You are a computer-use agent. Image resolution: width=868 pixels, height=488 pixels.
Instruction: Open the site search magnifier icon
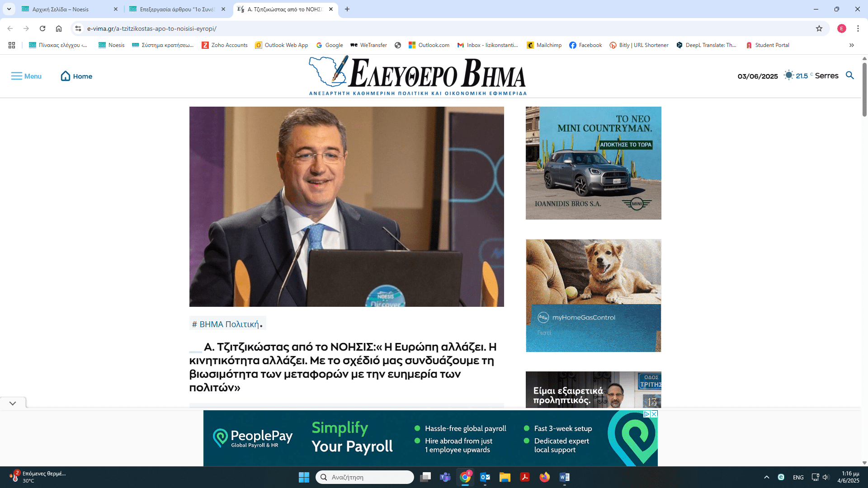pyautogui.click(x=850, y=75)
